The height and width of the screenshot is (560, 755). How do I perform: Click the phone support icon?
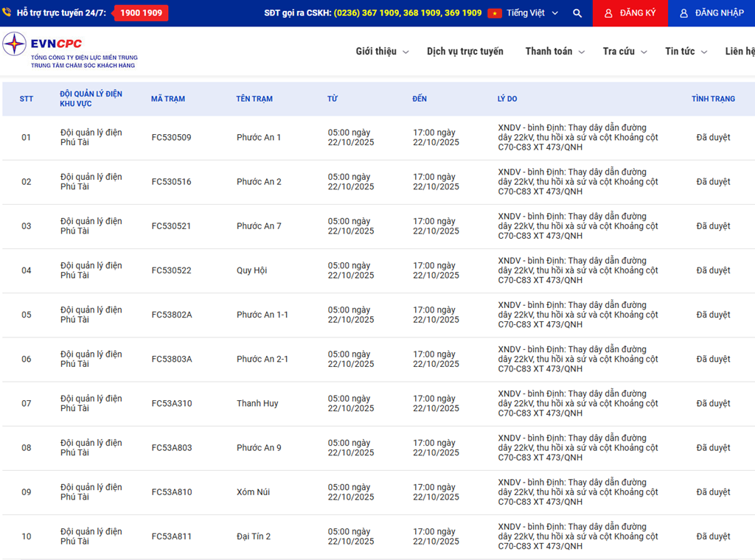[x=7, y=13]
